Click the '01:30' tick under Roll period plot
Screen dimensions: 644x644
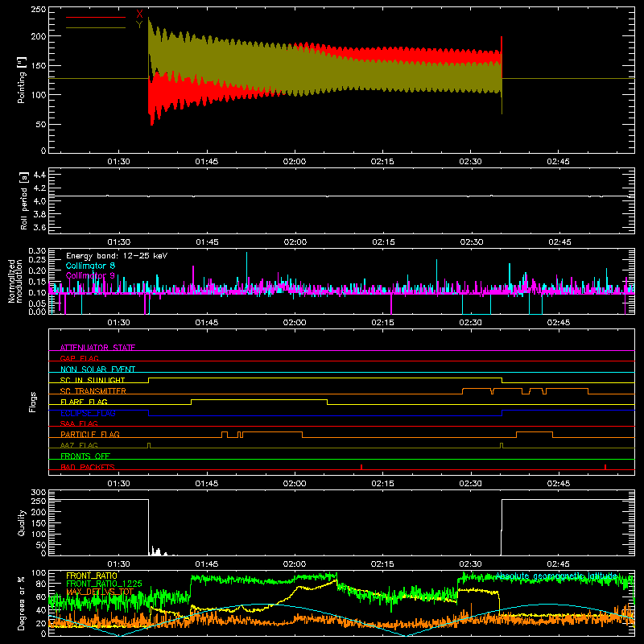(x=118, y=242)
